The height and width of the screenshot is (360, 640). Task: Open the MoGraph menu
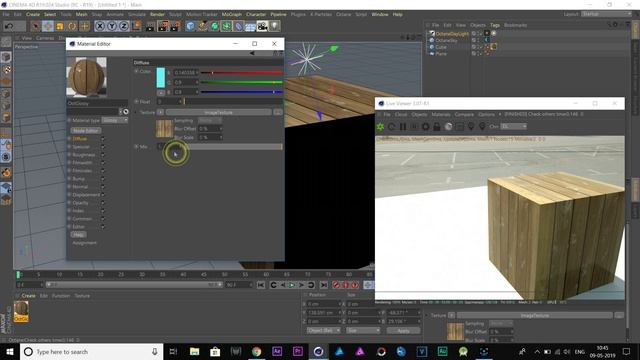pyautogui.click(x=231, y=14)
